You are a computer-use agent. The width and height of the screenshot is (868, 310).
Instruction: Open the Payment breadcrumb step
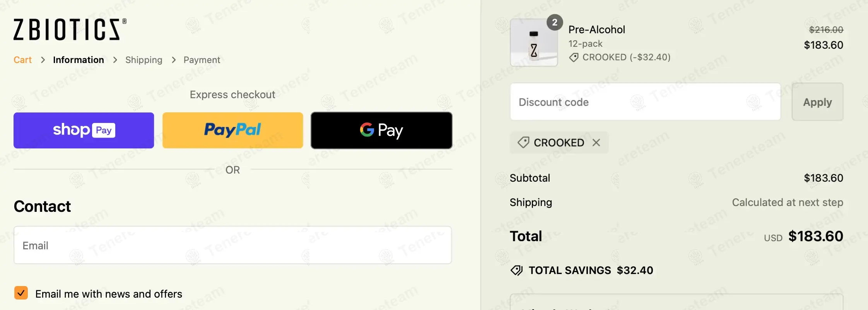pyautogui.click(x=202, y=60)
